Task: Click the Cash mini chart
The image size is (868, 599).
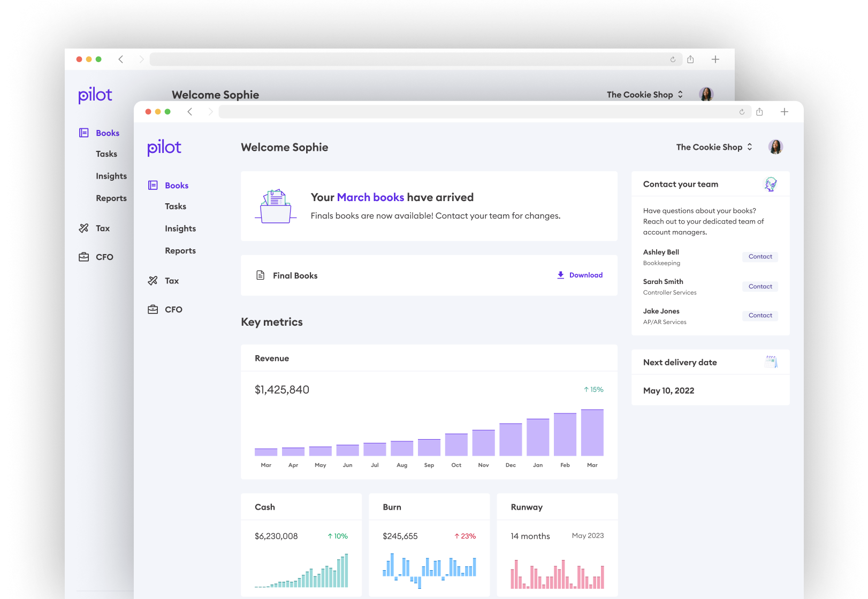Action: (301, 571)
